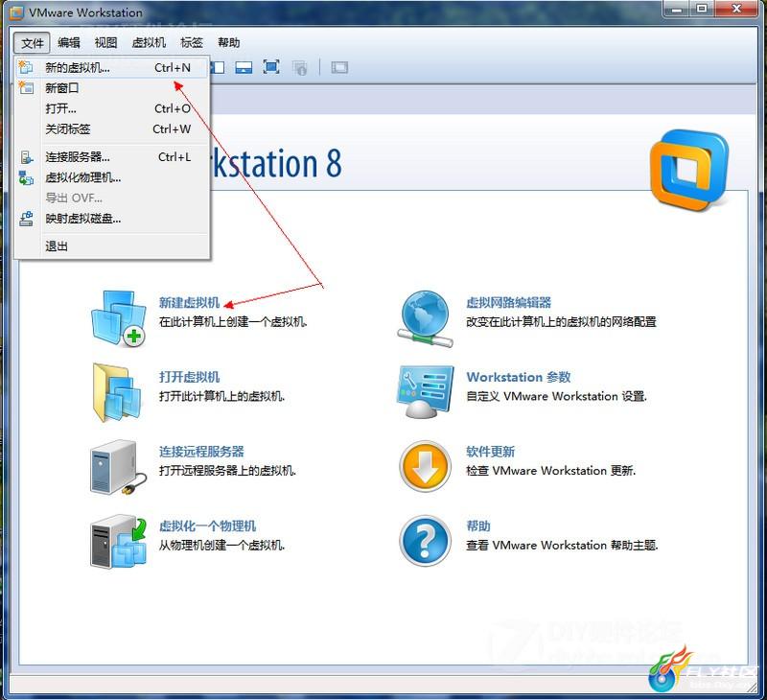Close the VMware Workstation window
The height and width of the screenshot is (700, 767).
coord(736,9)
